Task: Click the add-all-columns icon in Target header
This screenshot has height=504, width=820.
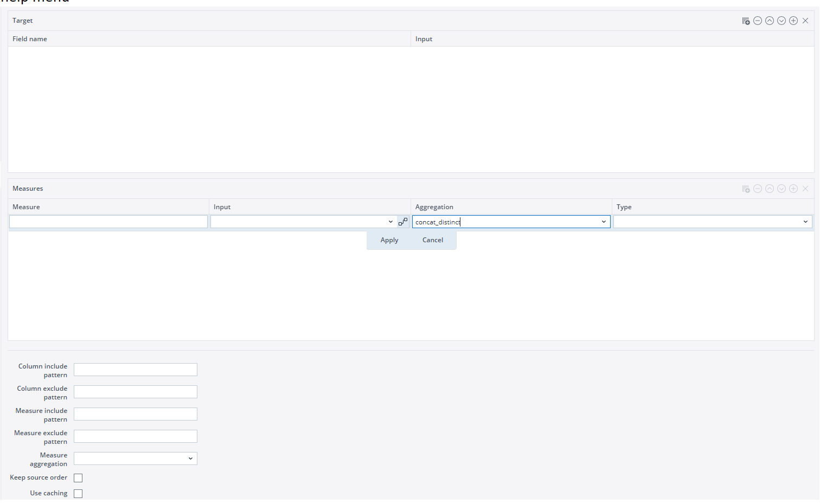Action: [x=746, y=21]
